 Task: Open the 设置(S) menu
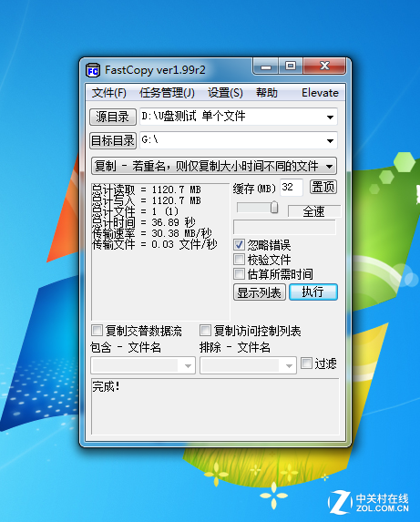tap(225, 93)
